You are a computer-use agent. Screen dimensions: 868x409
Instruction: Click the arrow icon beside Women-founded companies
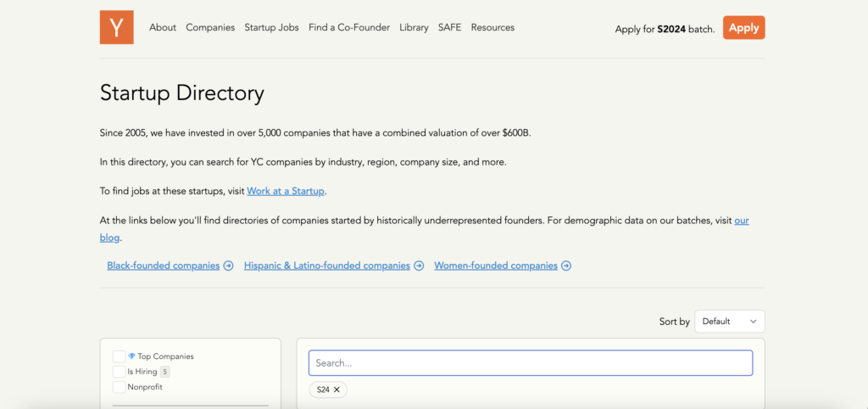tap(566, 266)
